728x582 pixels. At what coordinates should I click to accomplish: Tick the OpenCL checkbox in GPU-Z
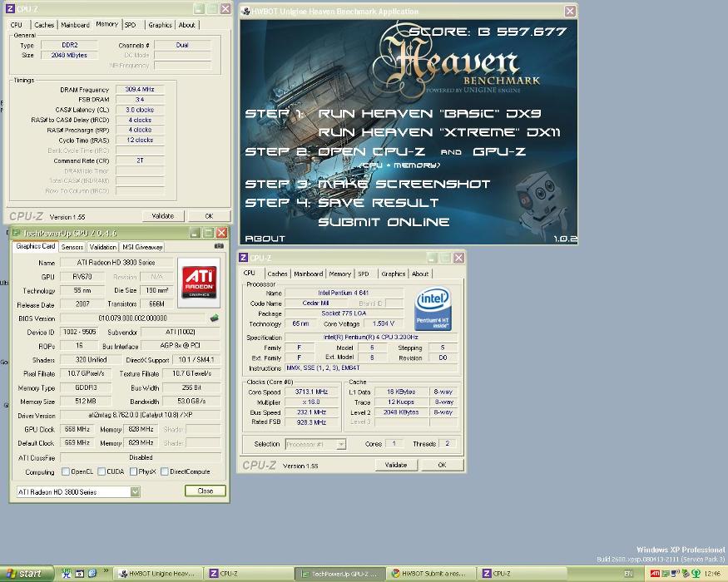tap(66, 471)
